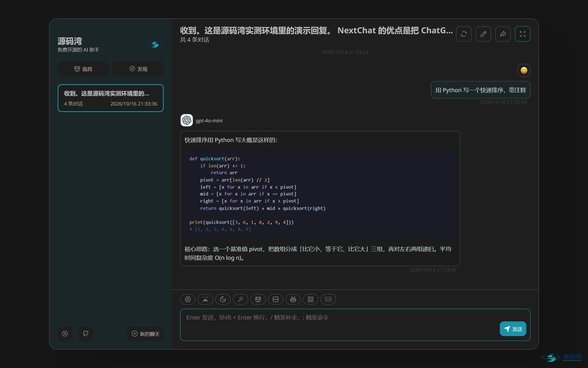Open chat settings from the input toolbar gear
Screen dimensions: 588x368
point(188,299)
